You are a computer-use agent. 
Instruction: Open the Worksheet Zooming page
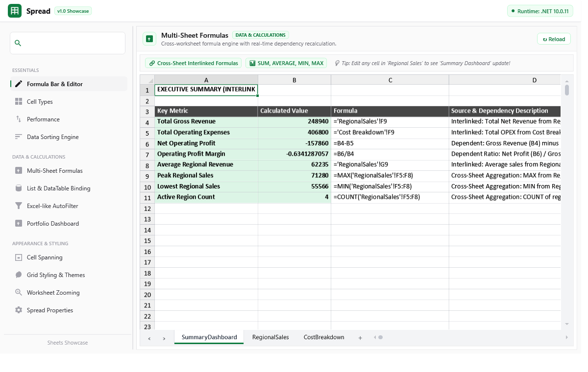point(69,292)
